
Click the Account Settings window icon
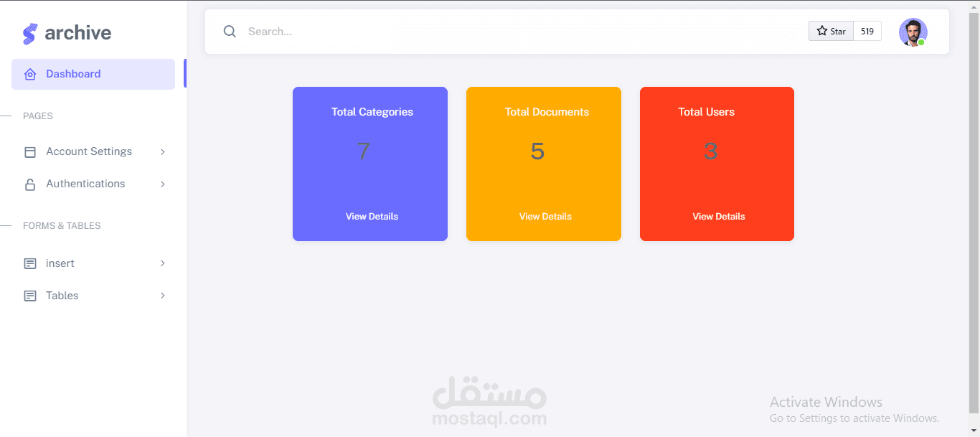[30, 152]
